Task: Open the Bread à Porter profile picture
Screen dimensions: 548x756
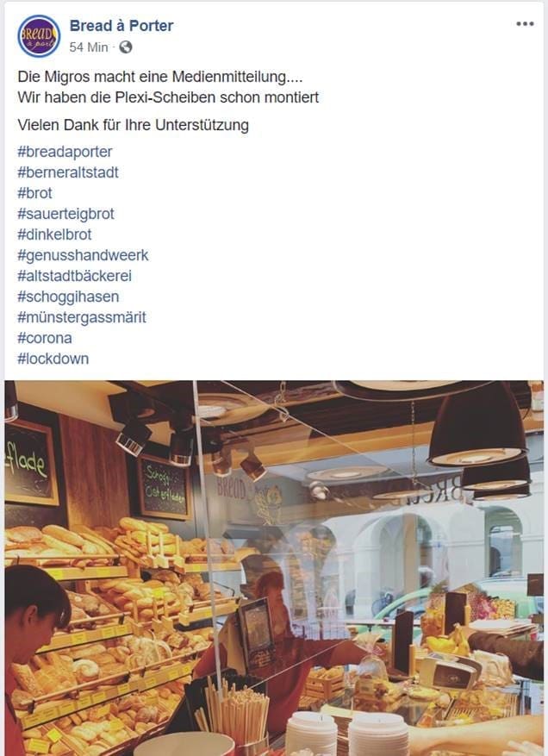Action: [39, 36]
